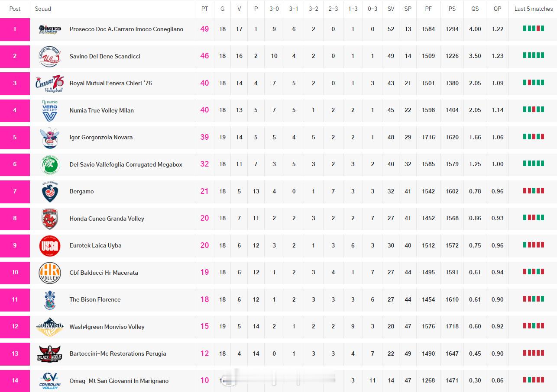Open the Igor Gorgonzola Novara bee logo
This screenshot has height=392, width=557.
(50, 138)
